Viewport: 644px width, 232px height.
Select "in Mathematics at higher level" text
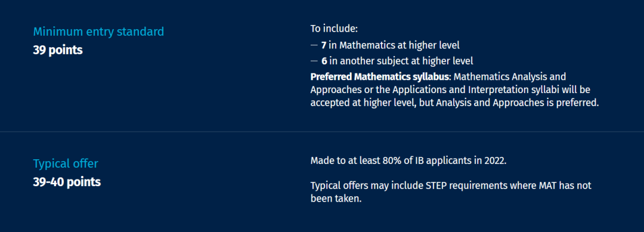[394, 45]
